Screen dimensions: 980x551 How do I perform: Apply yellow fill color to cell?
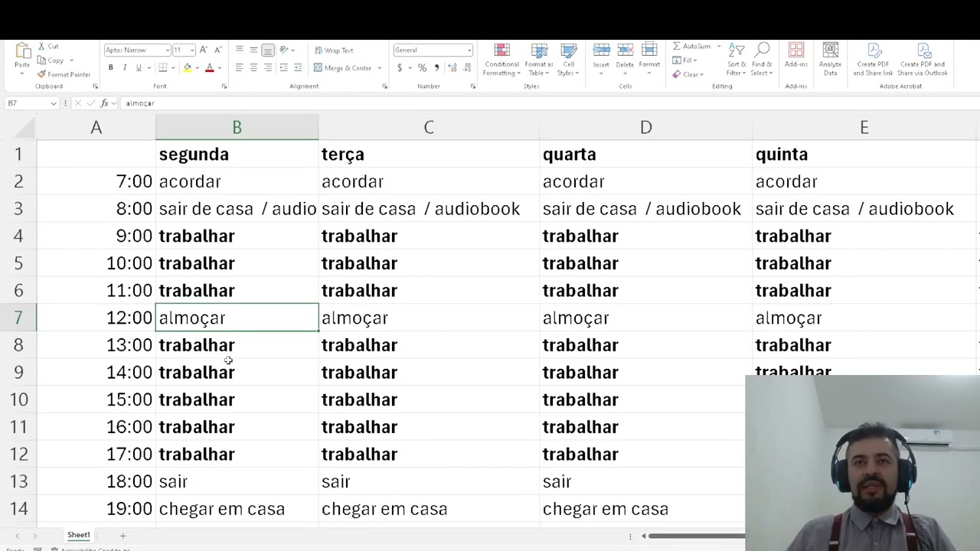(188, 68)
